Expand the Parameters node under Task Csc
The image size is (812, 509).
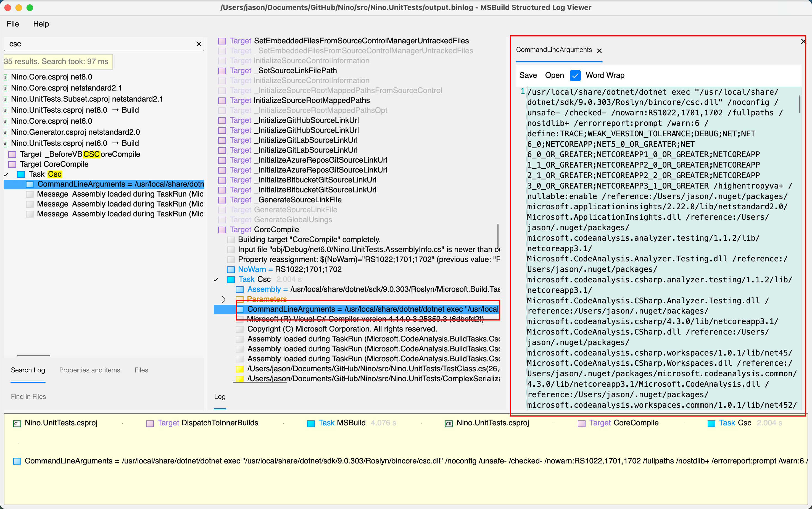point(223,299)
